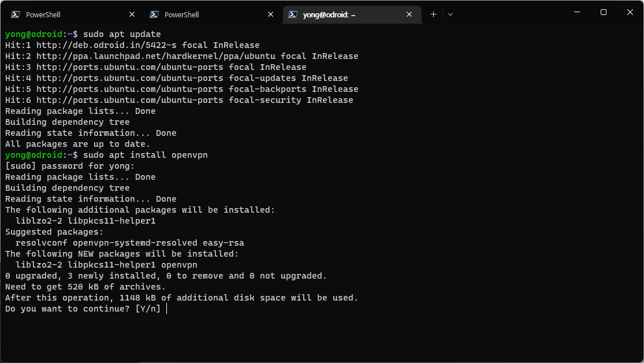Click the Hit:1 deb.odroid.in line
The width and height of the screenshot is (644, 363).
click(132, 45)
